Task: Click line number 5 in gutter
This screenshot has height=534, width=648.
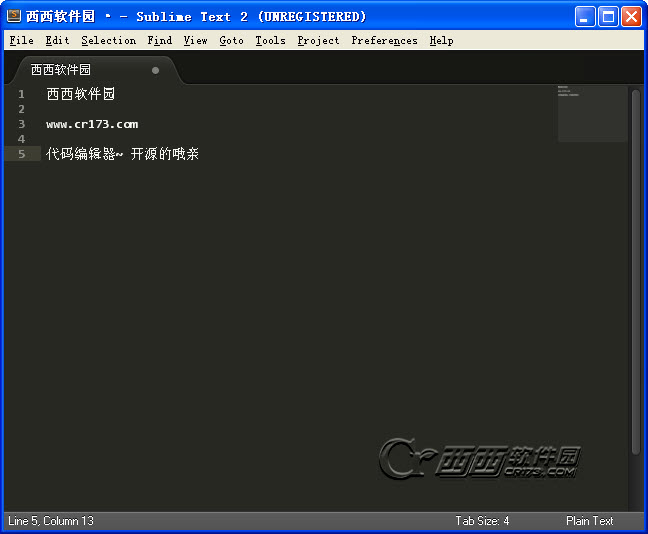Action: click(21, 154)
